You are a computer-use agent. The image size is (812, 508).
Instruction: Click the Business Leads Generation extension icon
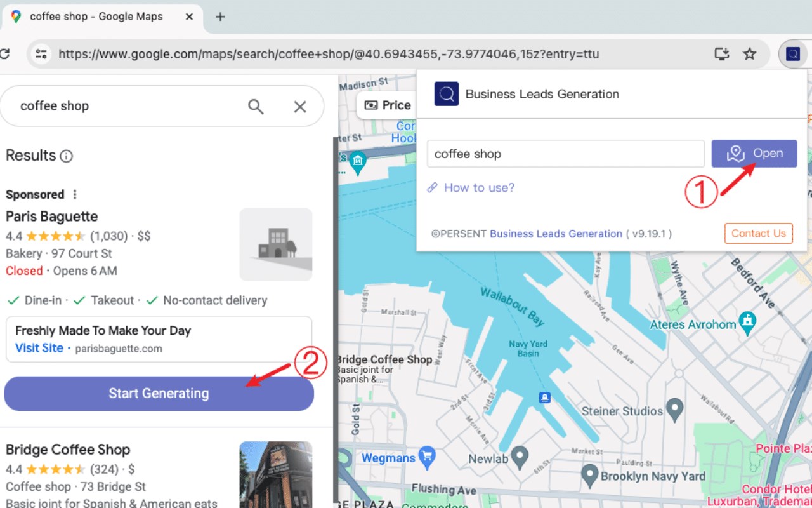click(x=793, y=54)
